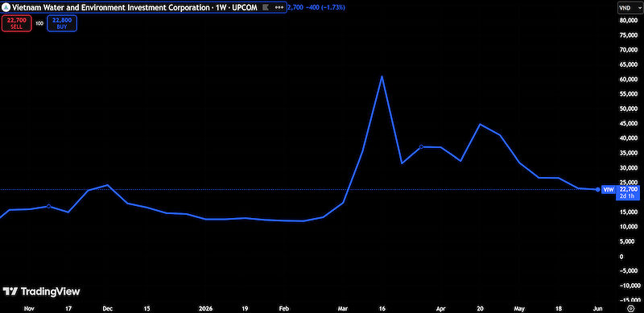Open the three-dot more menu in the legend
The height and width of the screenshot is (313, 644).
point(279,7)
